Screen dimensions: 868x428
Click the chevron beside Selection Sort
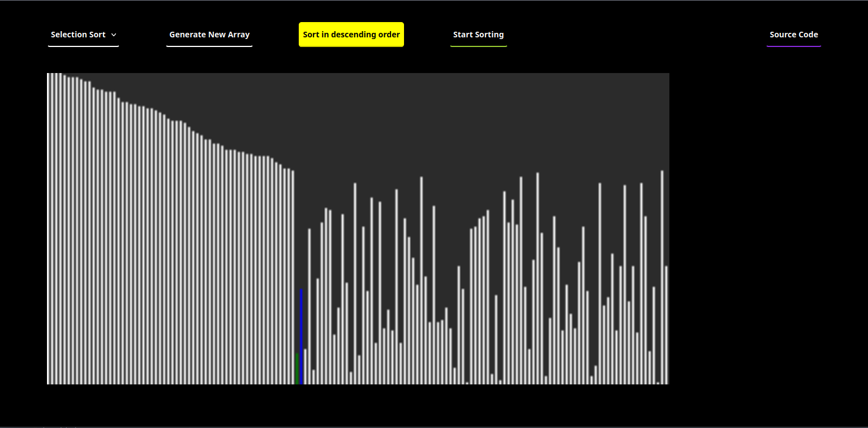point(114,35)
